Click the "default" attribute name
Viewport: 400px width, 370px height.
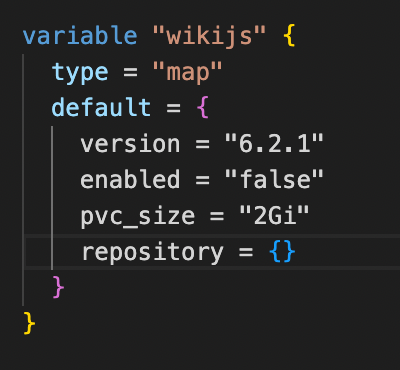(x=101, y=107)
